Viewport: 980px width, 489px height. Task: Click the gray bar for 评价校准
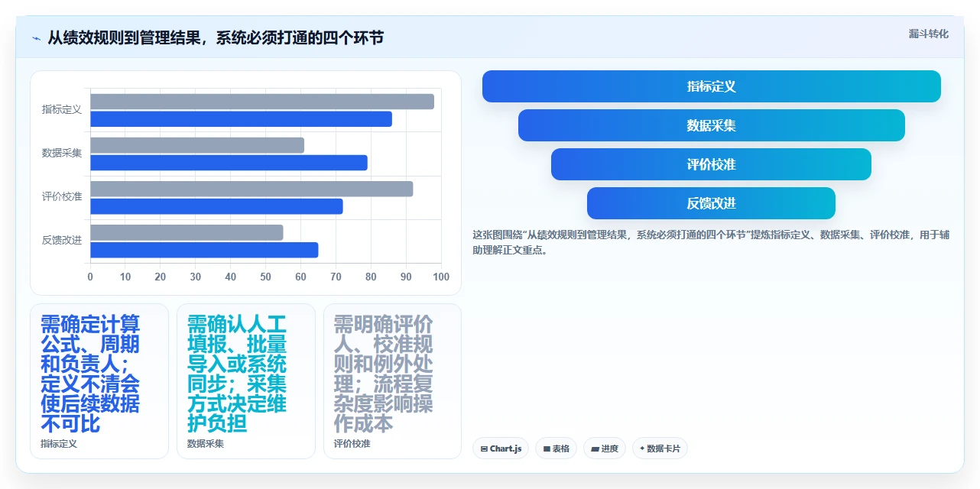(251, 189)
